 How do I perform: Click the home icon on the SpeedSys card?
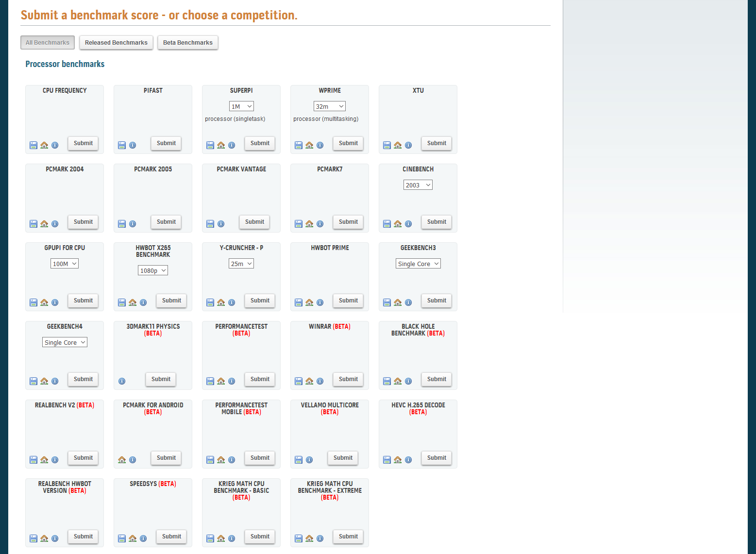(x=133, y=538)
